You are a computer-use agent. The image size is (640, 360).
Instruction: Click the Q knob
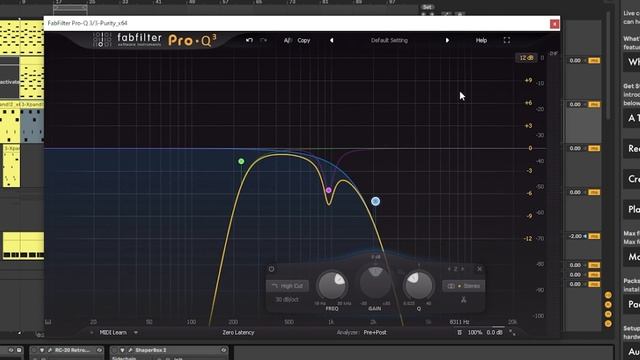click(x=418, y=285)
